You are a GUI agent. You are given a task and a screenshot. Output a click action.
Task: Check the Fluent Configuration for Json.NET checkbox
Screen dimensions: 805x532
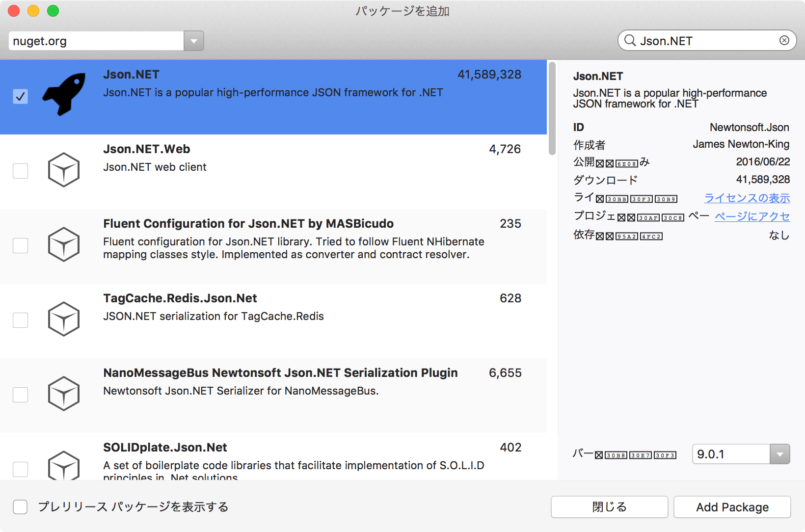[x=20, y=245]
